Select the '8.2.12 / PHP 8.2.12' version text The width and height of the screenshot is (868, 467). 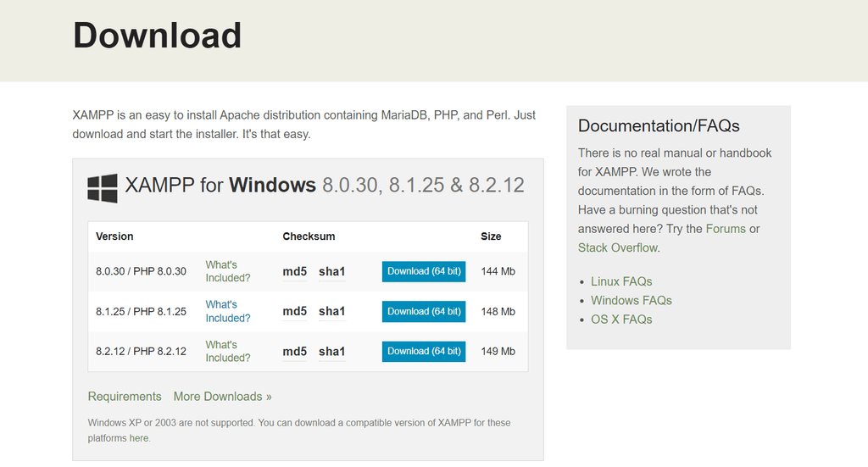point(142,352)
